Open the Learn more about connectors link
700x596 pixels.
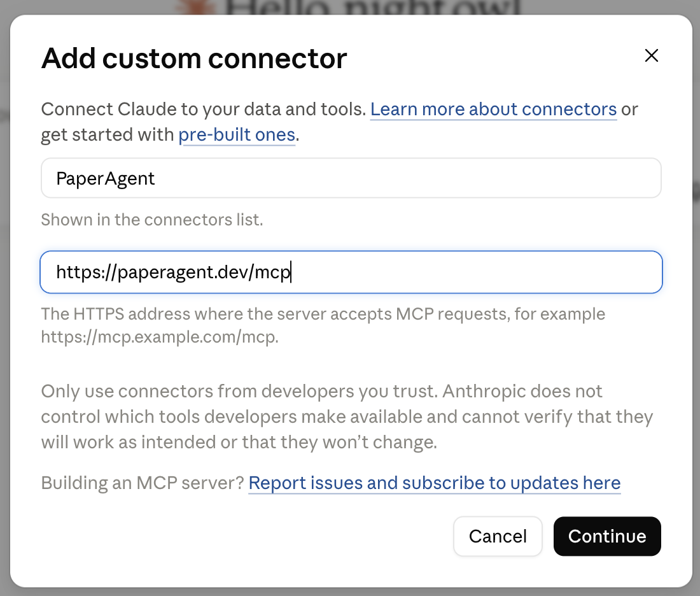(493, 110)
